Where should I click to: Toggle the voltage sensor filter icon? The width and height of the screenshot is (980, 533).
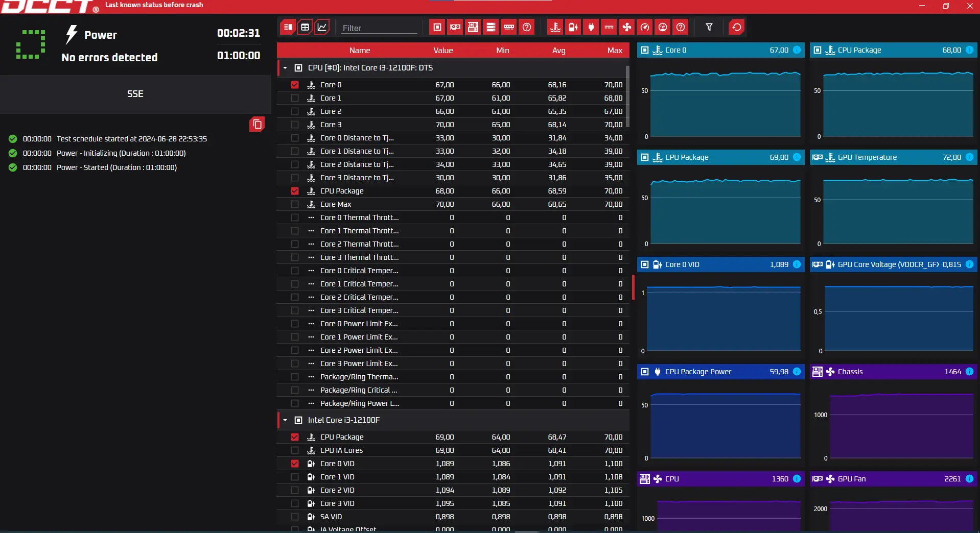click(x=573, y=27)
